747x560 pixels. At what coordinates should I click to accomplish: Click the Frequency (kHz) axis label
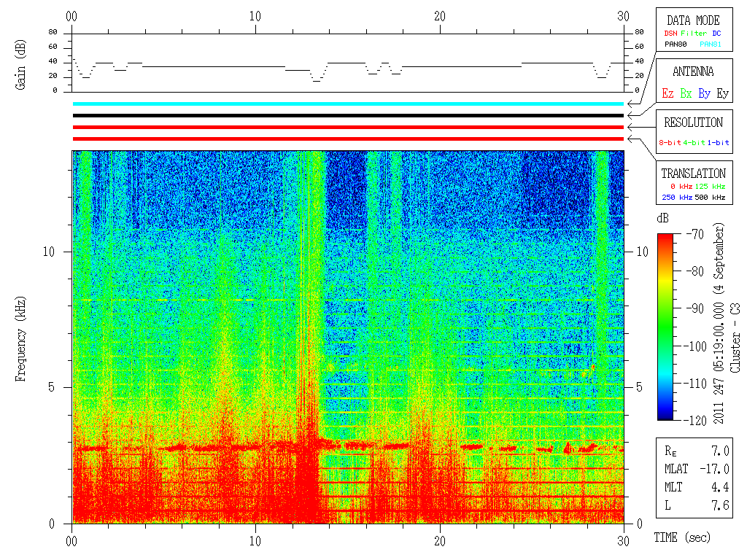pyautogui.click(x=20, y=339)
